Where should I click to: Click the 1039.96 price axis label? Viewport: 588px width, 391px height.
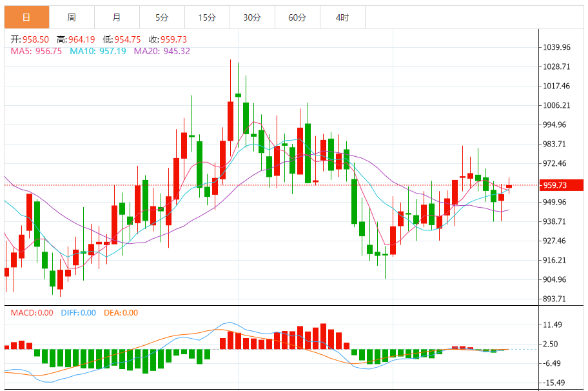557,47
